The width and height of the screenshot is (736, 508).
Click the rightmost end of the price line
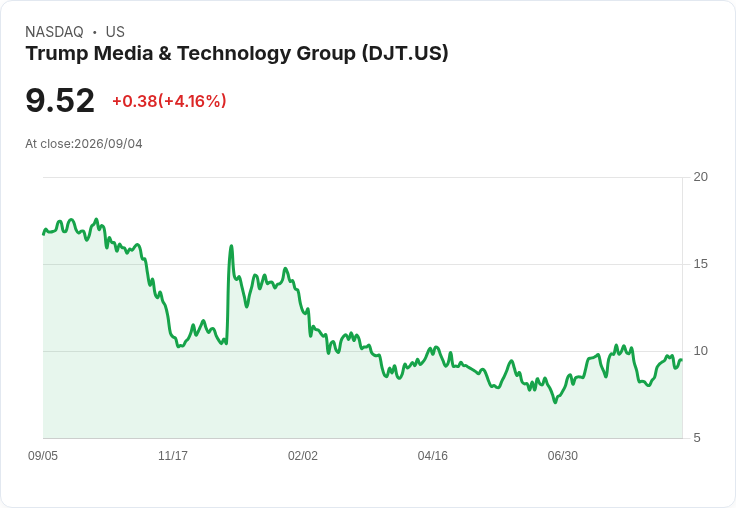(x=682, y=360)
